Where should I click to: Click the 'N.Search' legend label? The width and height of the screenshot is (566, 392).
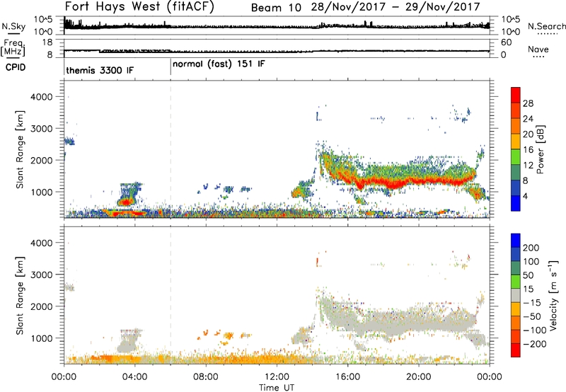tap(547, 26)
